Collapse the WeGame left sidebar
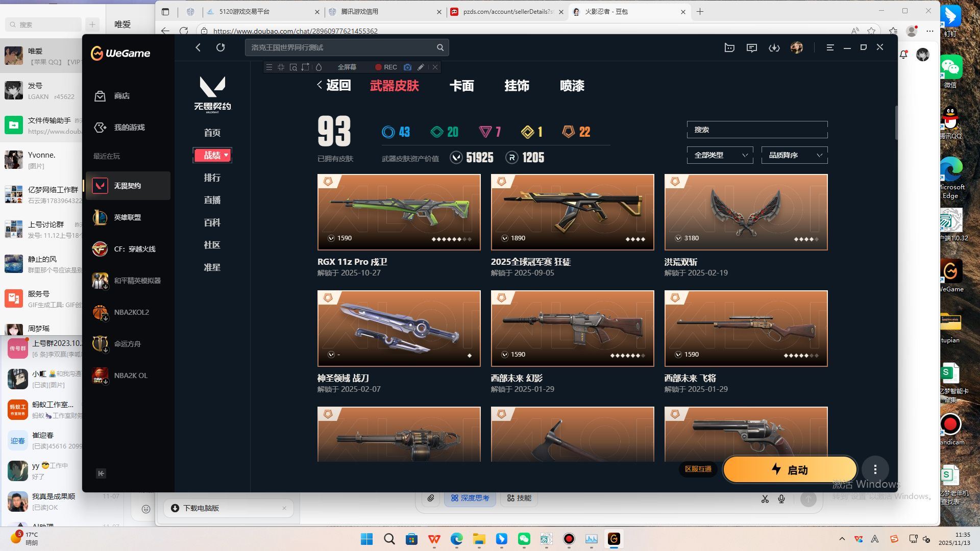This screenshot has width=980, height=551. pyautogui.click(x=101, y=473)
